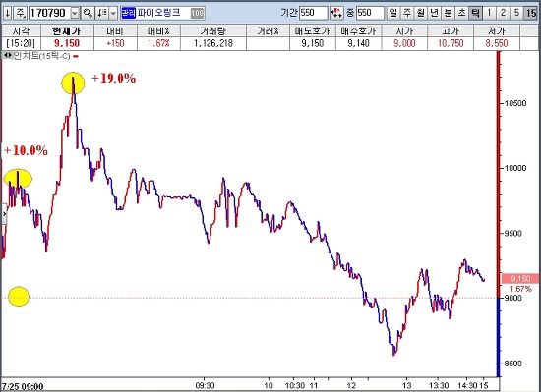Click the 13:30 time axis label
Viewport: 541px width, 392px height.
[439, 385]
